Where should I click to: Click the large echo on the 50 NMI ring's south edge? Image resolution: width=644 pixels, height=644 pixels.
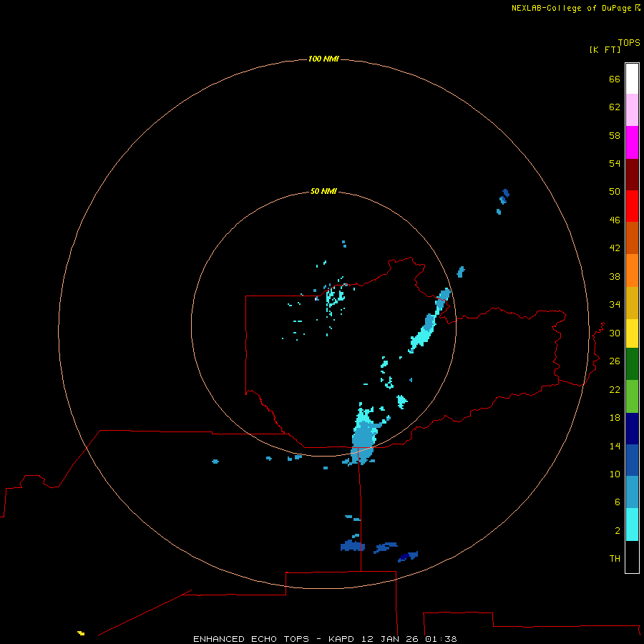click(x=363, y=436)
